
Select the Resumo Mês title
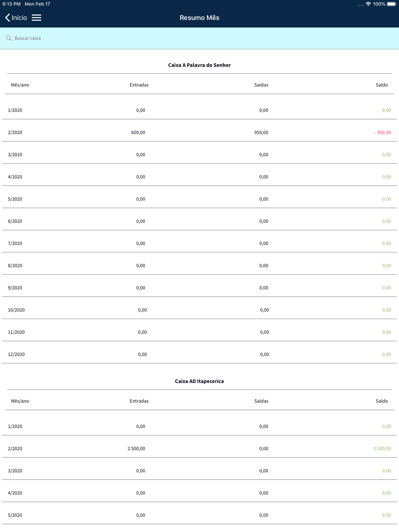pyautogui.click(x=199, y=18)
